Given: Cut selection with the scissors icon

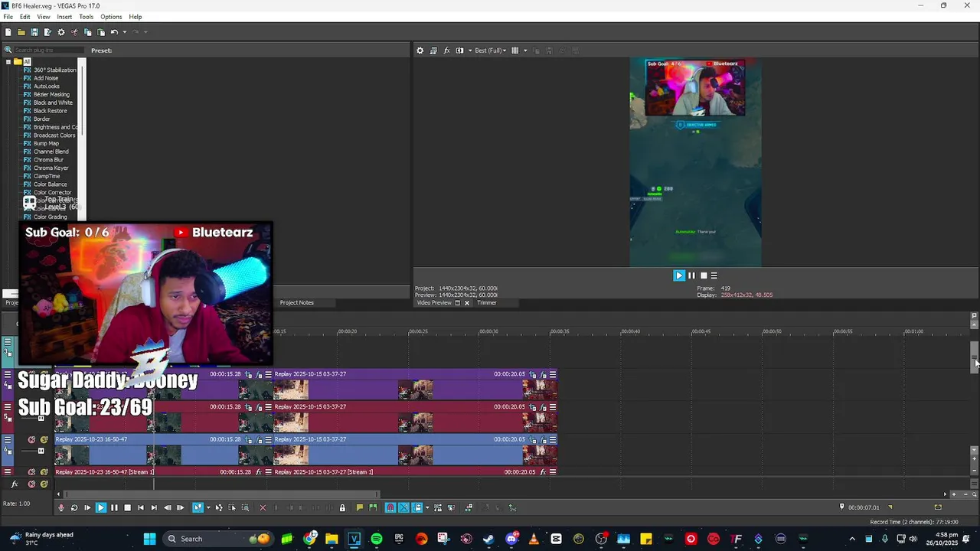Looking at the screenshot, I should pyautogui.click(x=74, y=32).
